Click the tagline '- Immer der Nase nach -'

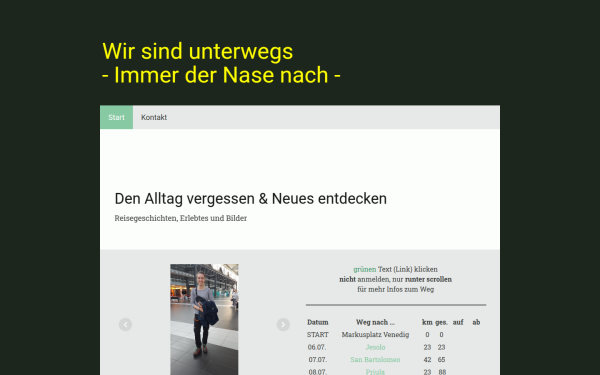point(221,75)
